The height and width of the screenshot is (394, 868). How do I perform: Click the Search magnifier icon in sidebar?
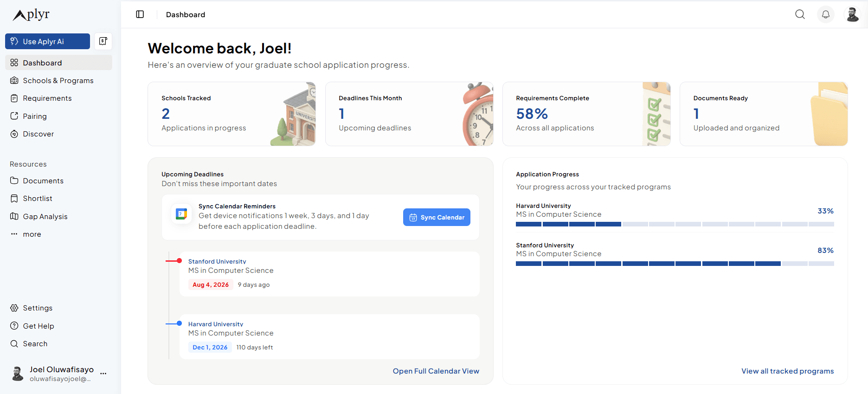point(14,344)
